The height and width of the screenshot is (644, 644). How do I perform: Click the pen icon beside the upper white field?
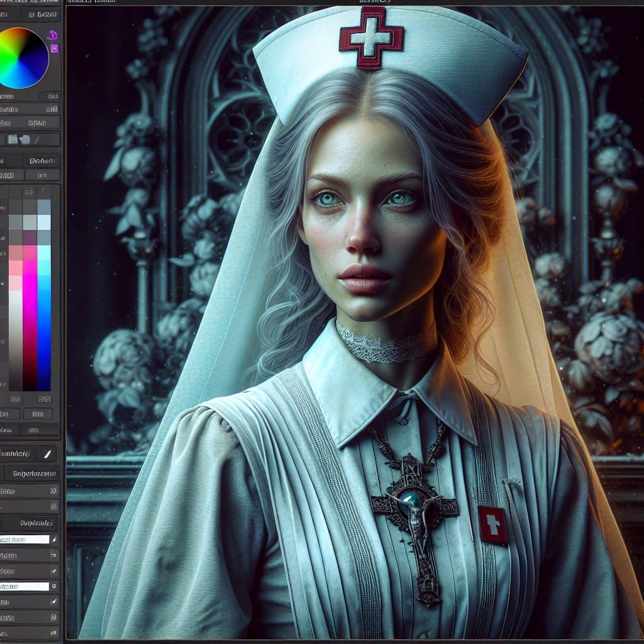click(x=54, y=540)
